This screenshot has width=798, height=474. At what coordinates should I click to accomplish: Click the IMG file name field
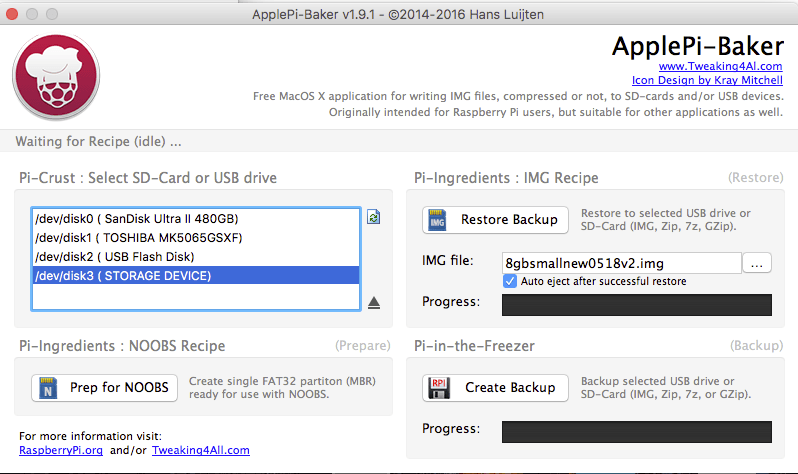(621, 263)
